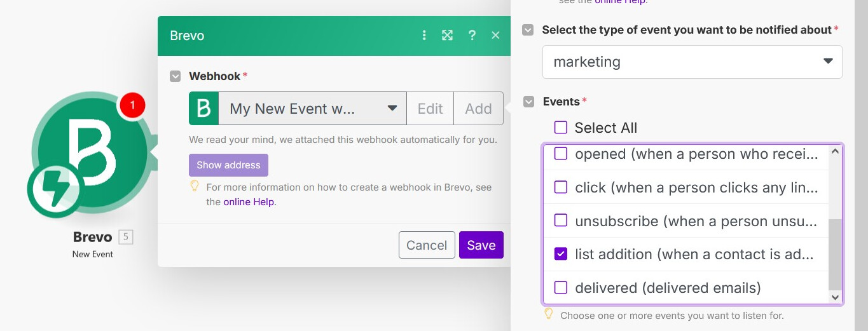Open the three-dot menu in Brevo dialog header

click(x=424, y=36)
